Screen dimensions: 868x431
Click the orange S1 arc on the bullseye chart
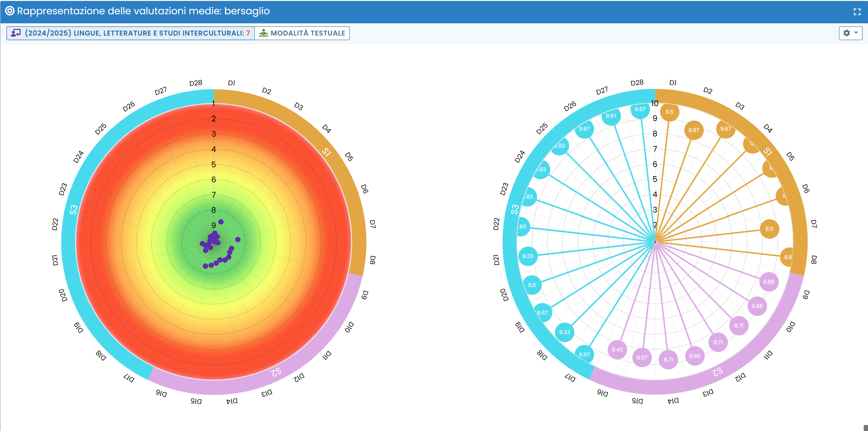point(326,152)
